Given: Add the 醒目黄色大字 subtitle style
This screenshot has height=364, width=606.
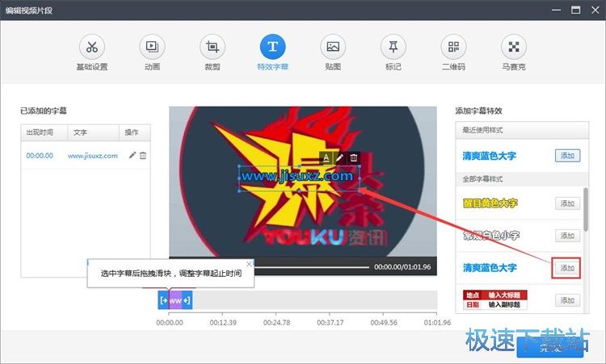Looking at the screenshot, I should [x=567, y=203].
